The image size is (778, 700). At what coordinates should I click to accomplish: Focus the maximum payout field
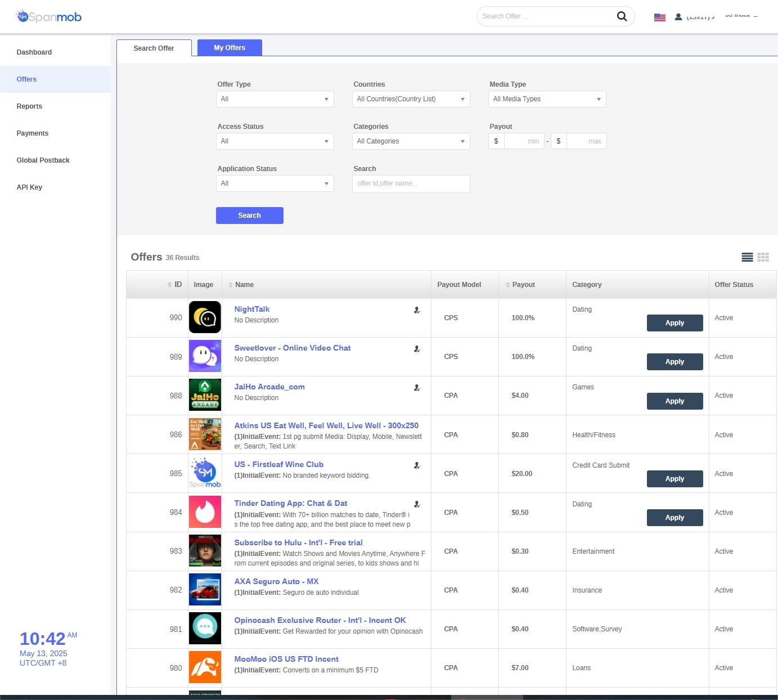click(x=587, y=141)
